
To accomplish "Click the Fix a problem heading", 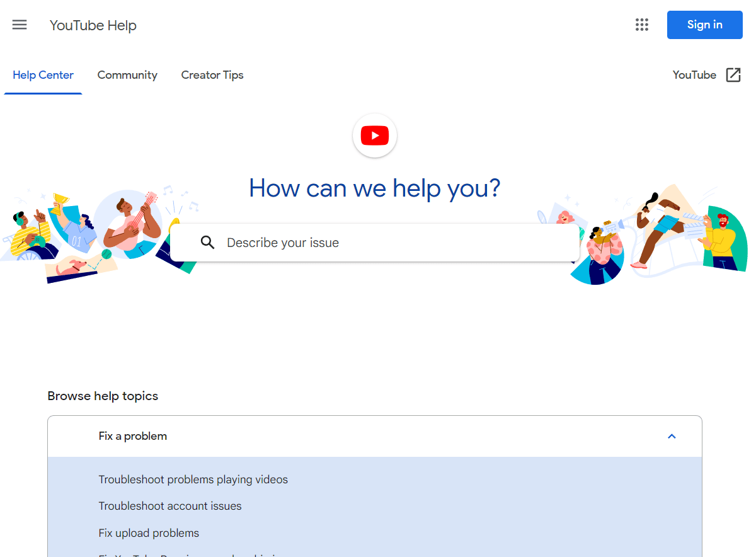I will [x=133, y=436].
